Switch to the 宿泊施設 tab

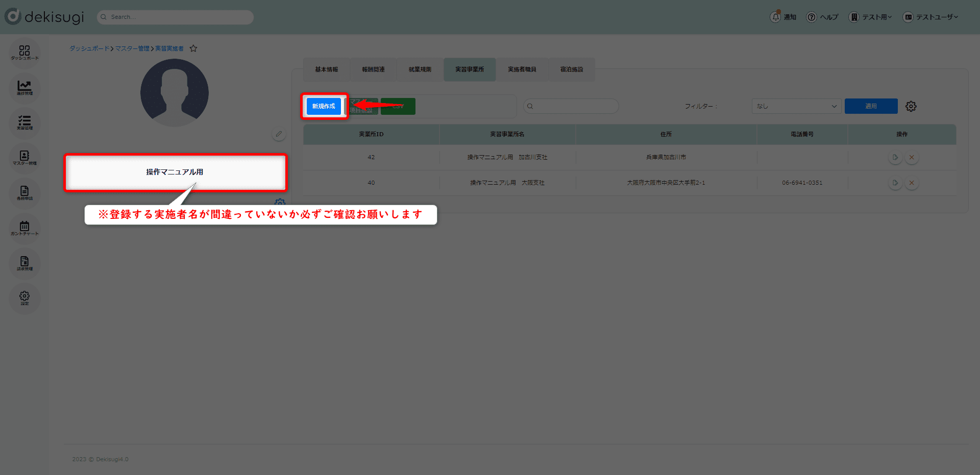[x=571, y=69]
